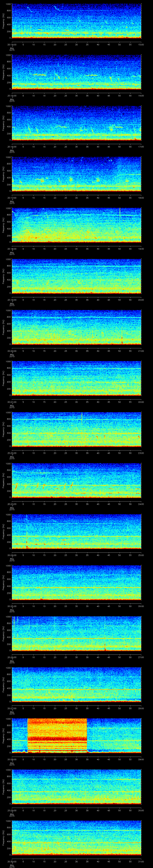Screen dimensions: 153x868
Task: Click the '20:30:00' start time label
Action: (12, 861)
